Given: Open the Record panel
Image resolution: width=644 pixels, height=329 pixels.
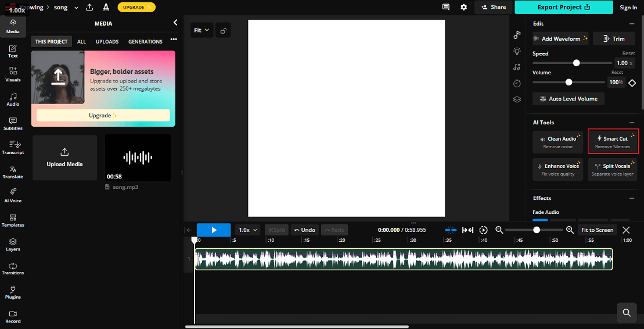Looking at the screenshot, I should point(13,317).
